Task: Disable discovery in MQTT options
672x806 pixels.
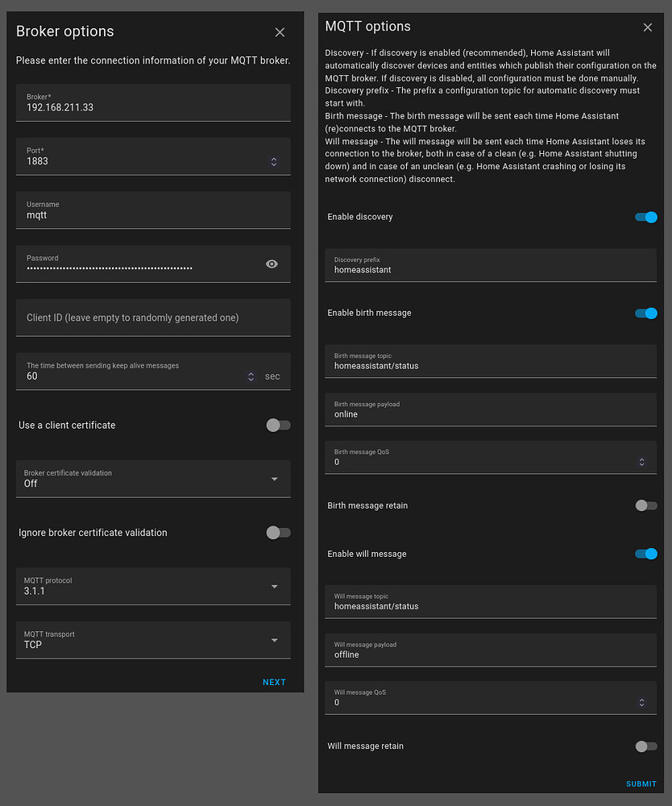Action: point(645,217)
